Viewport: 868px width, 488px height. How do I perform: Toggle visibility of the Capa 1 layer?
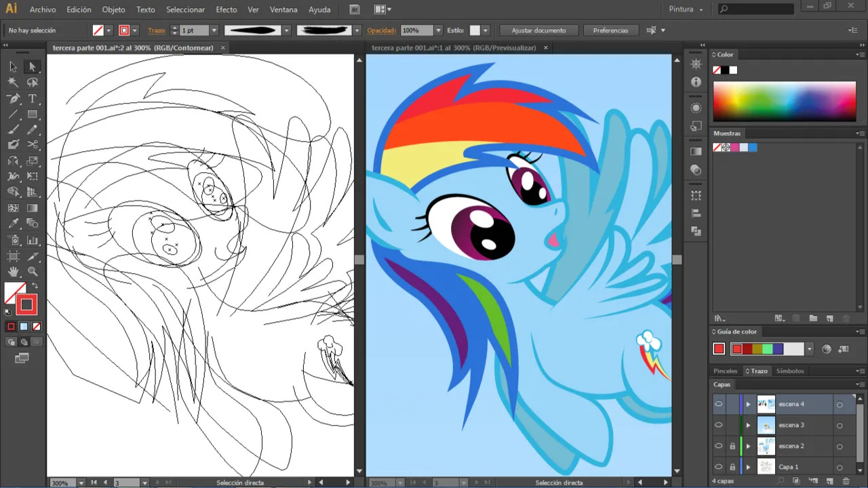pyautogui.click(x=718, y=467)
